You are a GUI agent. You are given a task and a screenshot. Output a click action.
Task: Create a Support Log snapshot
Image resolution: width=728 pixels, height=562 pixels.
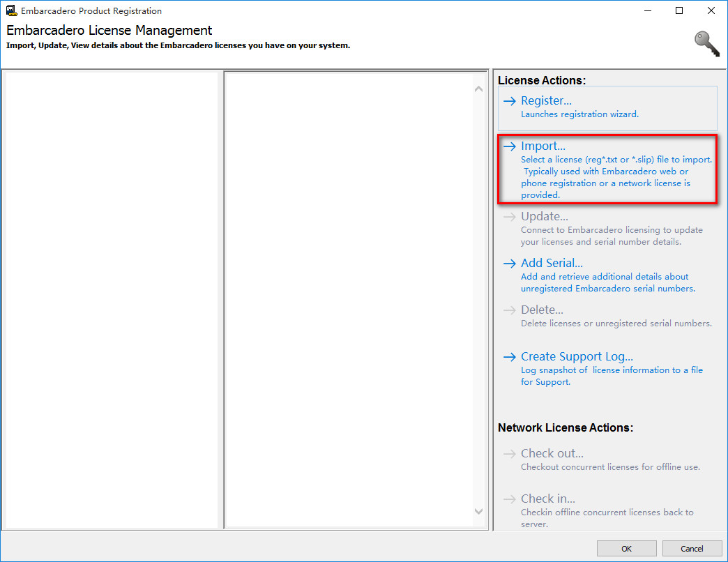(x=577, y=356)
